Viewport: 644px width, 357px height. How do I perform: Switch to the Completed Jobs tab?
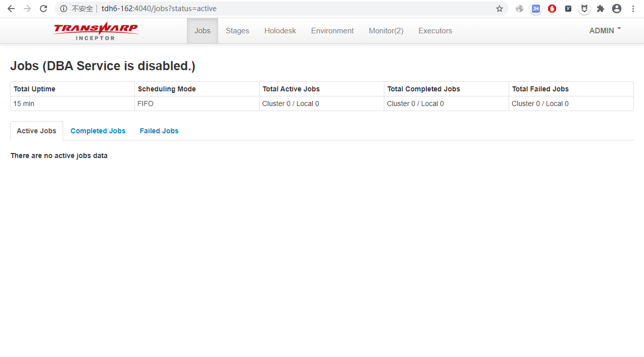[98, 131]
